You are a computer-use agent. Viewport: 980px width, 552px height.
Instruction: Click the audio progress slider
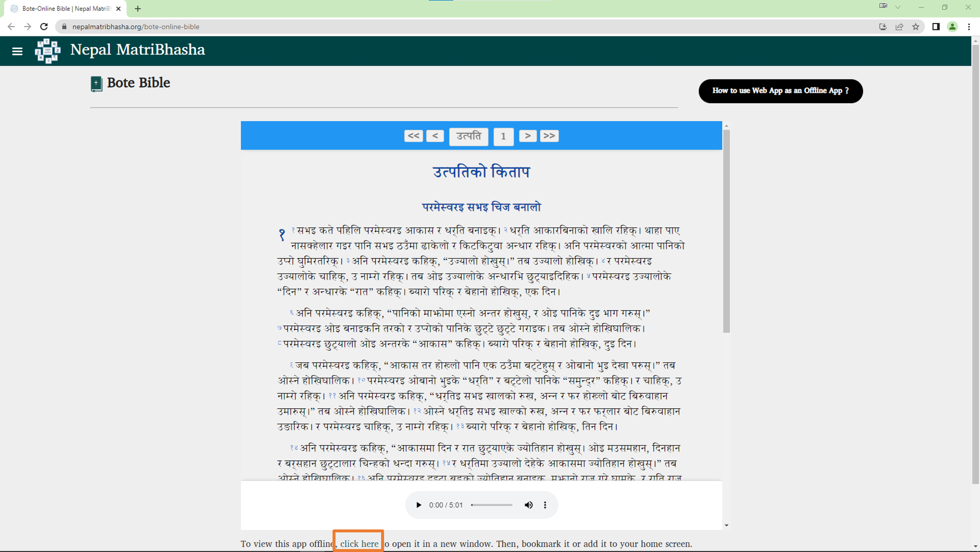point(491,505)
